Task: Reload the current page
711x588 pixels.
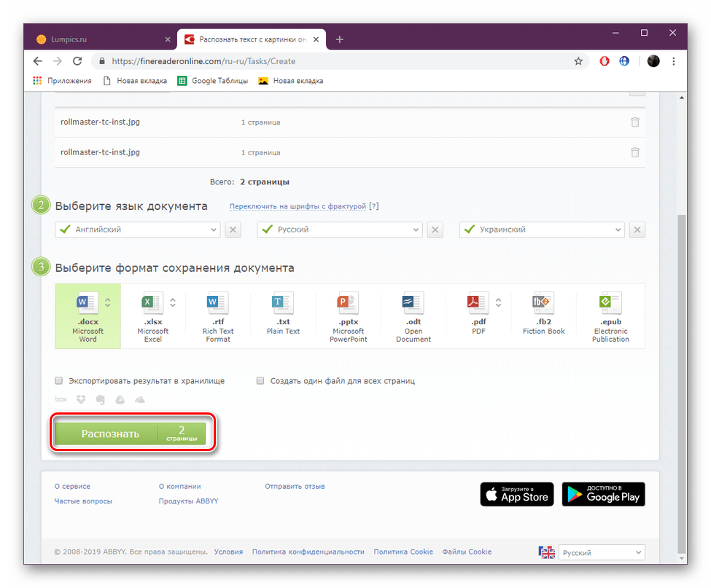Action: tap(77, 61)
